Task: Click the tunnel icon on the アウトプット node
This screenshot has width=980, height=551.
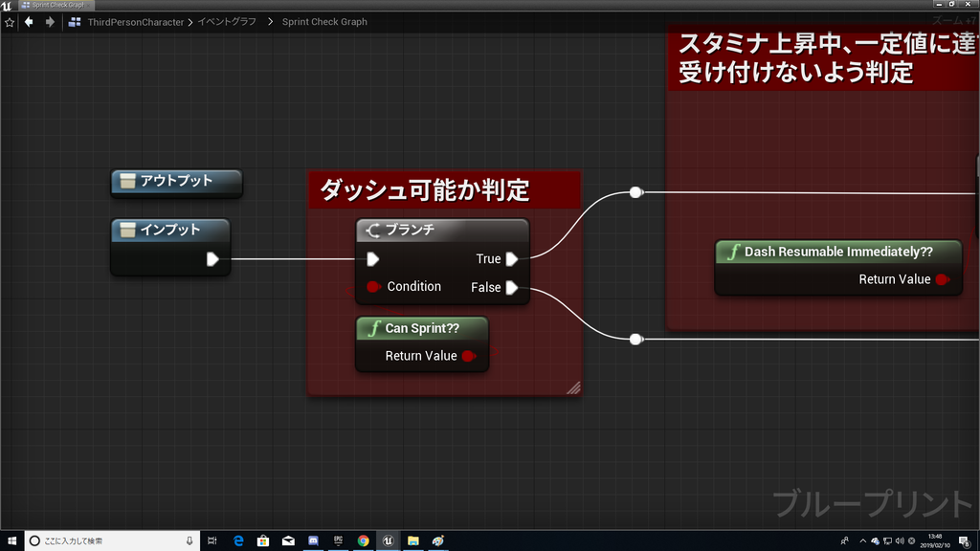Action: coord(129,181)
